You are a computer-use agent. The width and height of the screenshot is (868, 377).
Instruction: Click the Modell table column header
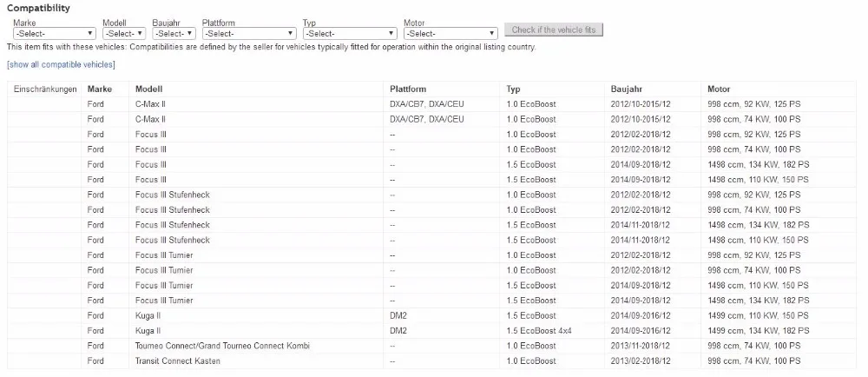click(x=149, y=89)
